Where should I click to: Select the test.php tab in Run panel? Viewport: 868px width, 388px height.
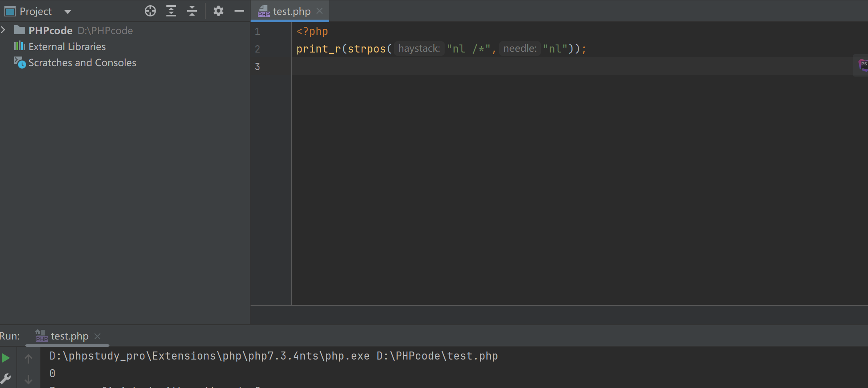(69, 336)
